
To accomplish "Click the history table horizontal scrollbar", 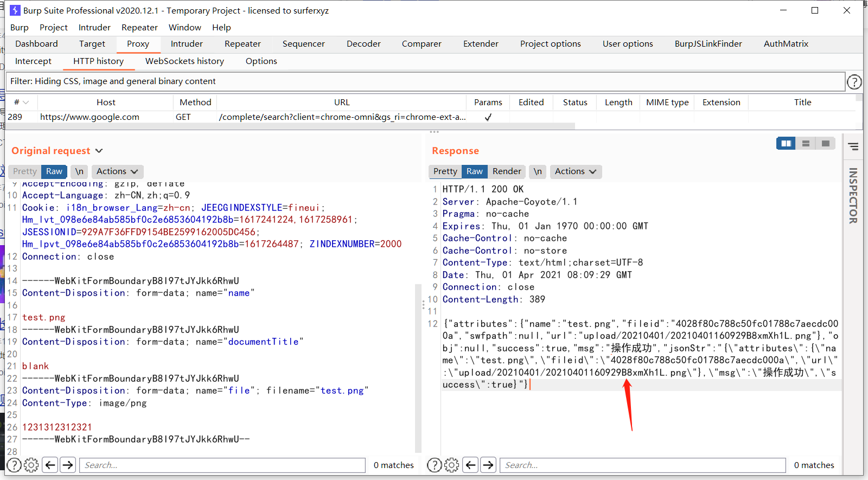I will coord(290,126).
